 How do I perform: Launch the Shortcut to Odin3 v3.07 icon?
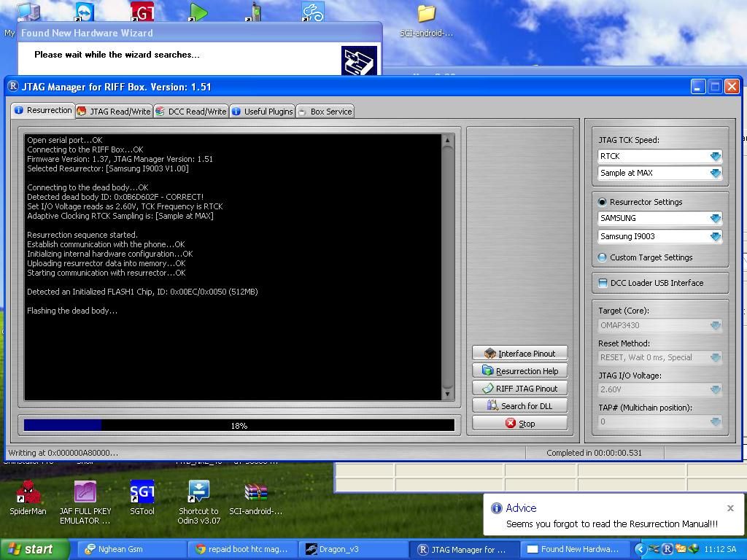198,502
